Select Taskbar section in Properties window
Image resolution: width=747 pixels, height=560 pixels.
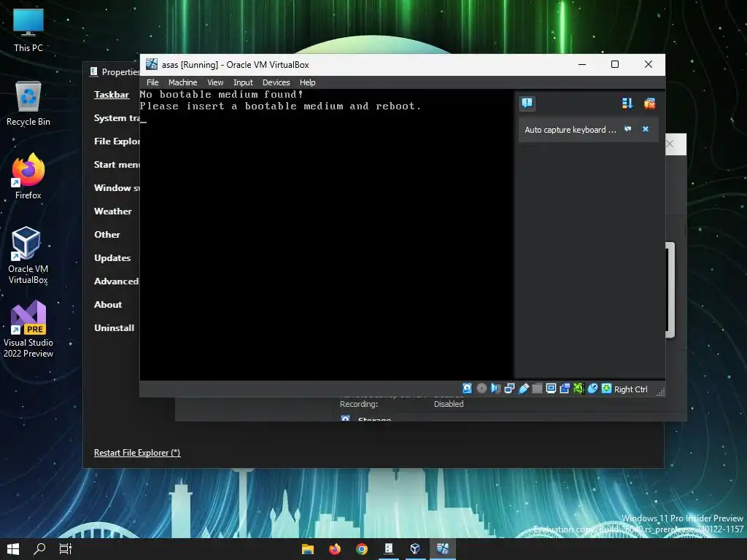tap(112, 94)
